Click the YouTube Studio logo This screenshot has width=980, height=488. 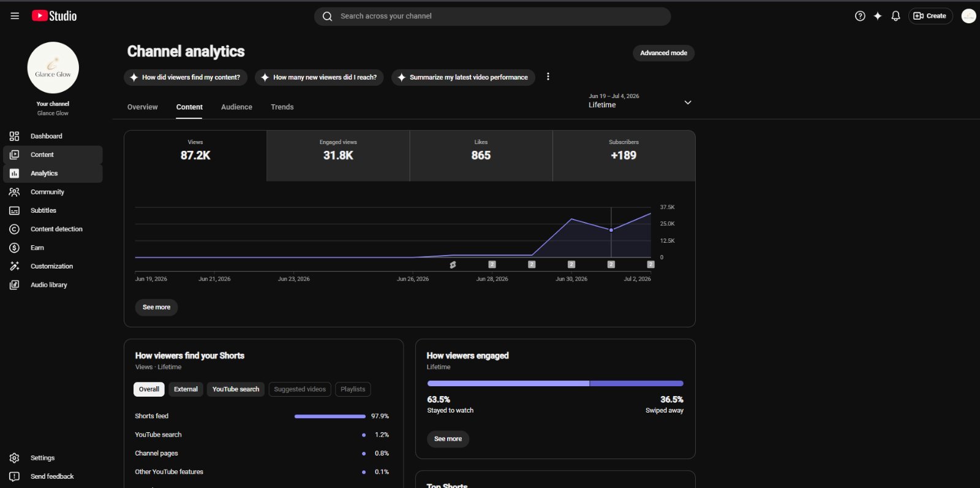pyautogui.click(x=55, y=16)
